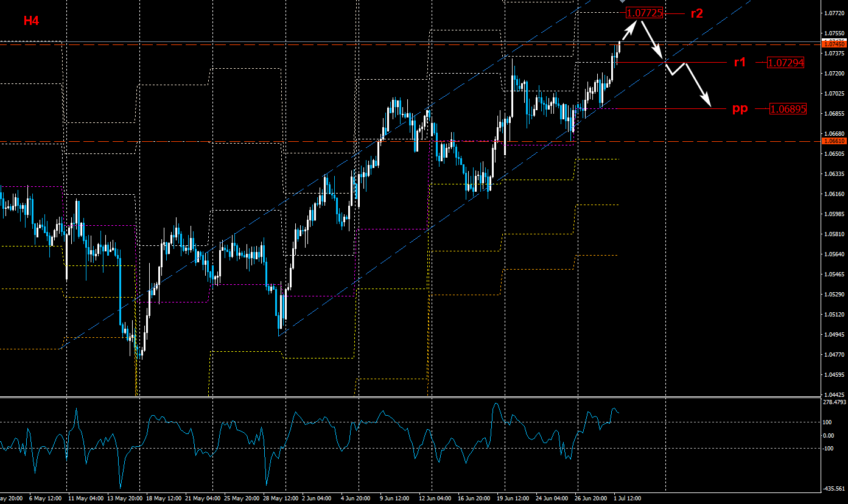Click 1.05810 on the price scale
Viewport: 848px width, 504px height.
tap(834, 234)
